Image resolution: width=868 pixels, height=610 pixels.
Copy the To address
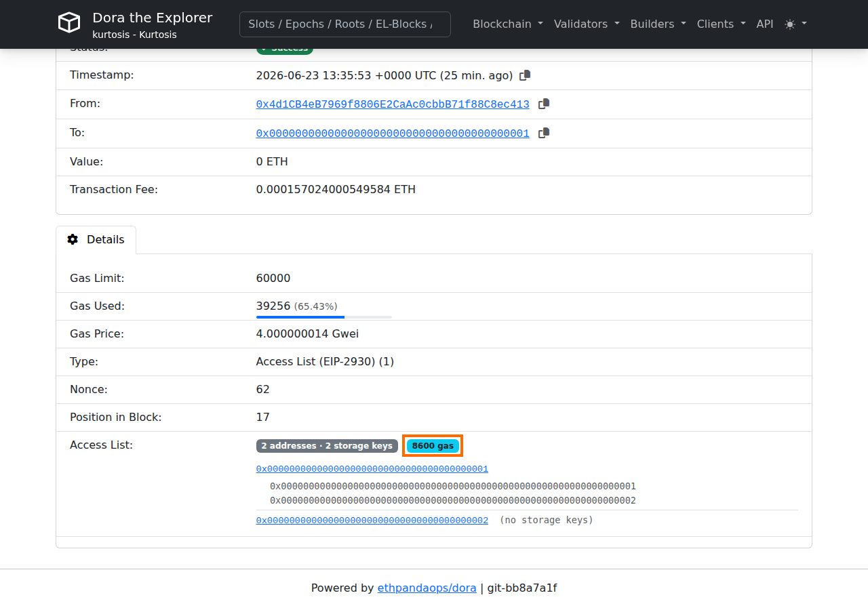[544, 133]
